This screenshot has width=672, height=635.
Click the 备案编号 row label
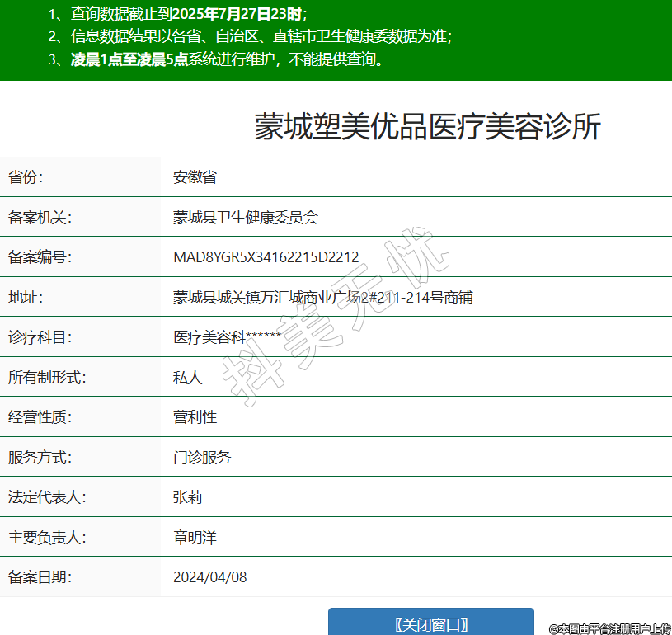[40, 257]
